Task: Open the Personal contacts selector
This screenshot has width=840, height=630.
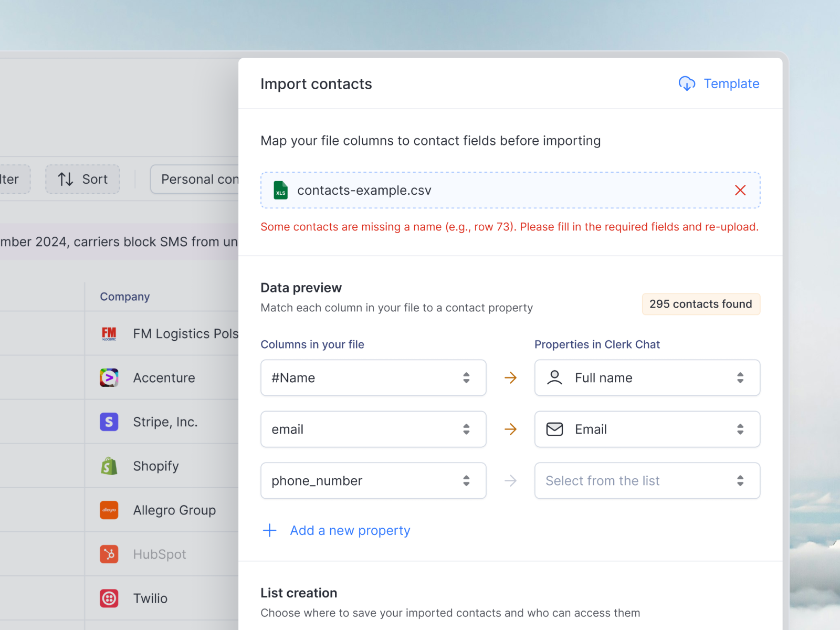Action: (195, 180)
